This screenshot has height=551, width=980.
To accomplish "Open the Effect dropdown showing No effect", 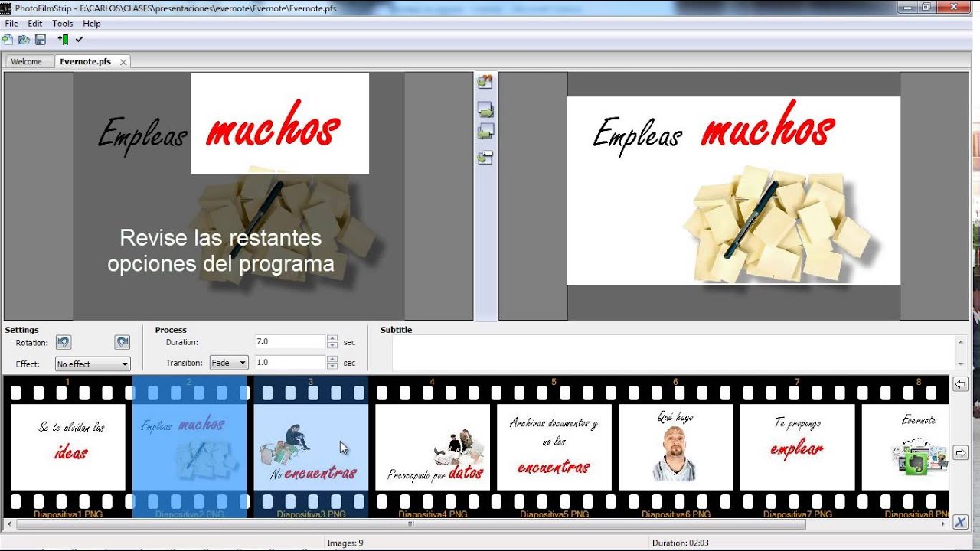I will click(x=93, y=364).
